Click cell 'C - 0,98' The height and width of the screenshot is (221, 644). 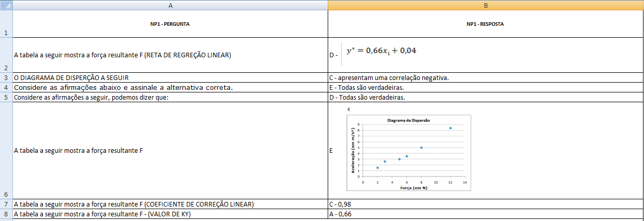pyautogui.click(x=486, y=204)
